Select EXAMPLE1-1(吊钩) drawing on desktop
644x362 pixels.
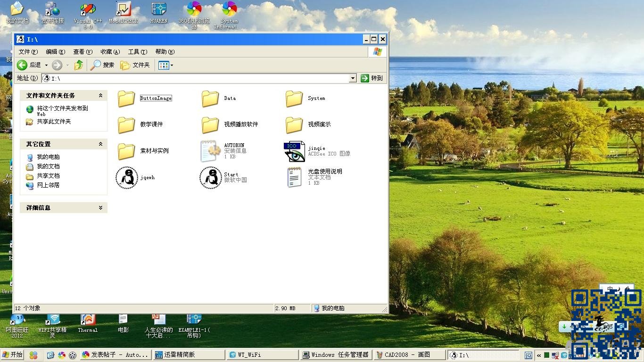coord(194,326)
